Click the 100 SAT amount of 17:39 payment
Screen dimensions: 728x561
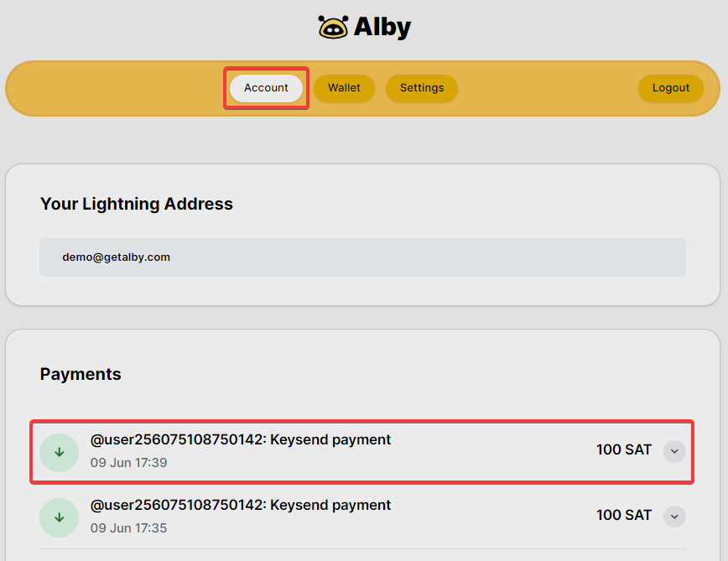point(623,449)
